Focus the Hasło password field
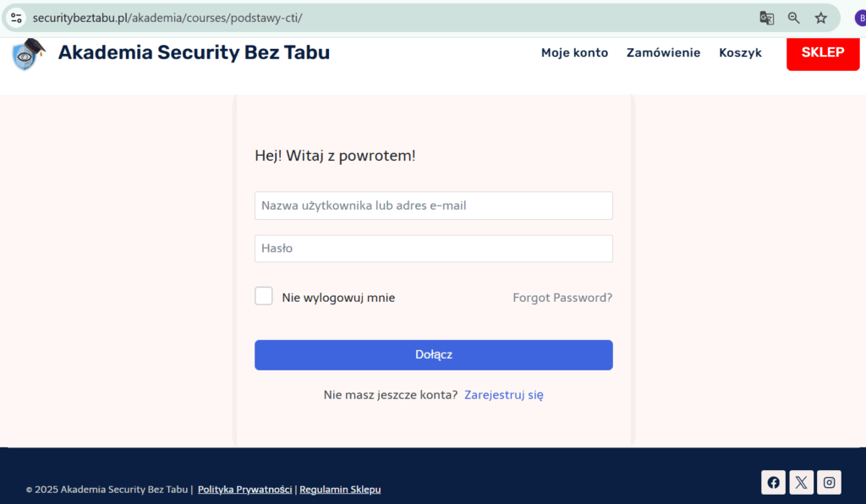This screenshot has height=504, width=866. [434, 249]
